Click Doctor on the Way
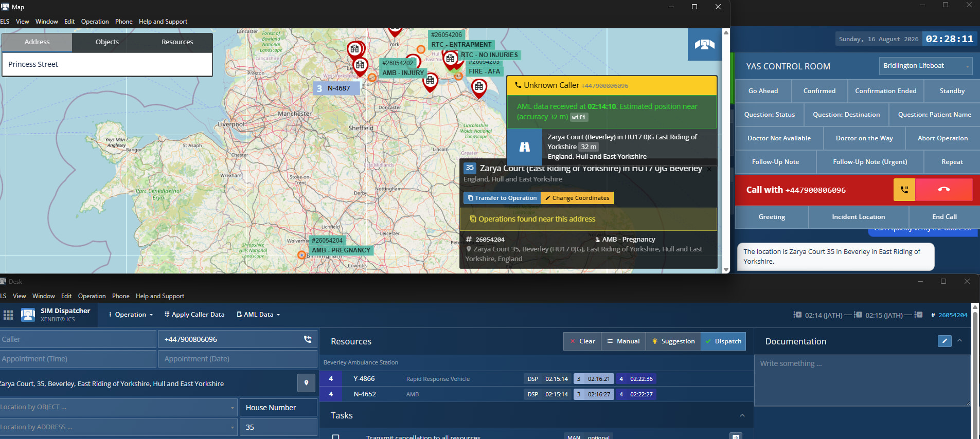This screenshot has width=980, height=439. 864,138
